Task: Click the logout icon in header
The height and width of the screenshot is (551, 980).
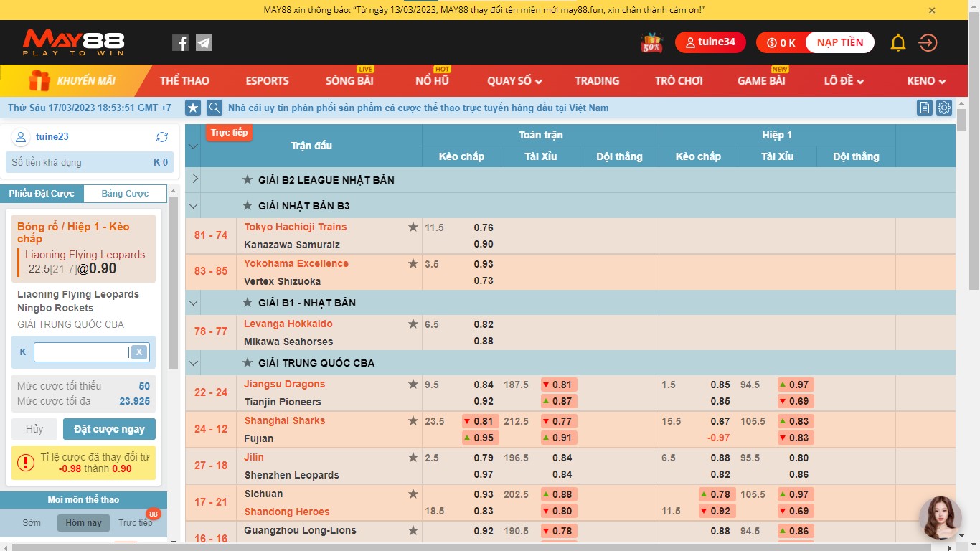Action: pyautogui.click(x=928, y=43)
